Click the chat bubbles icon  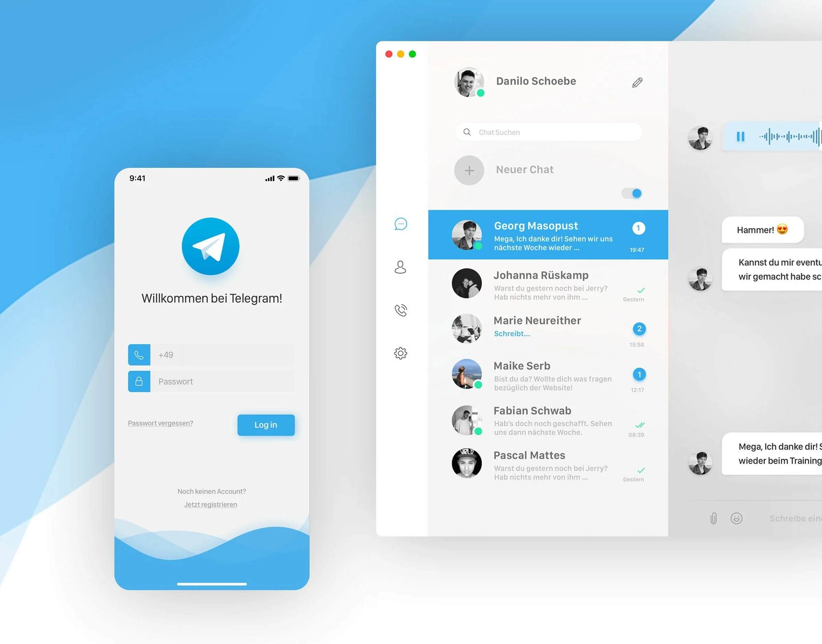click(x=400, y=224)
